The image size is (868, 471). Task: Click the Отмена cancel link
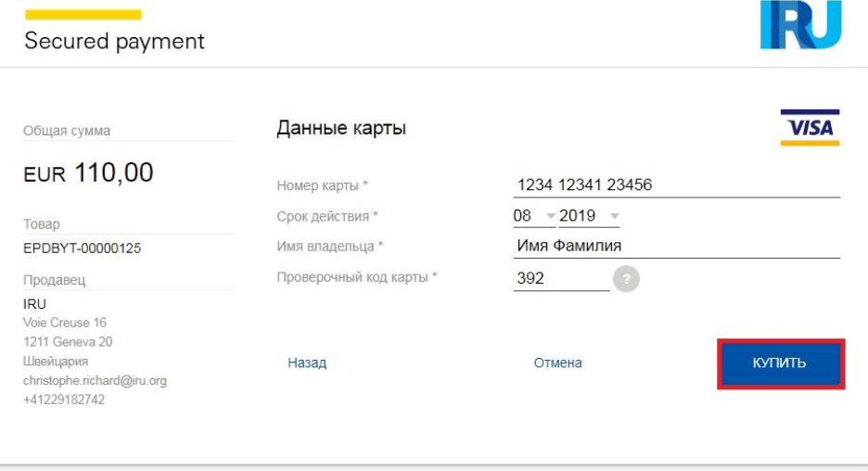click(557, 363)
